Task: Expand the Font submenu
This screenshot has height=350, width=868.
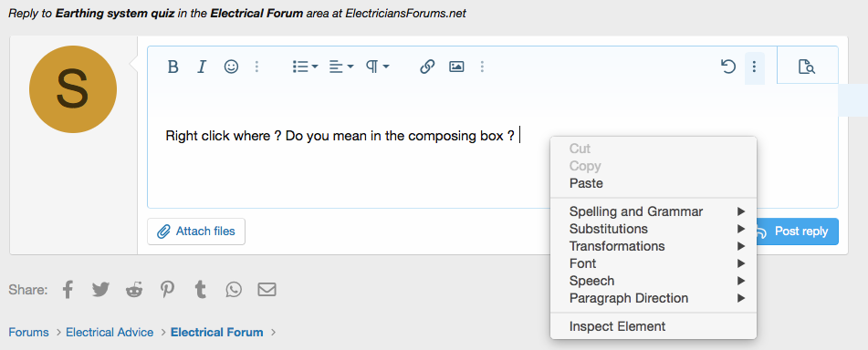Action: [x=654, y=263]
